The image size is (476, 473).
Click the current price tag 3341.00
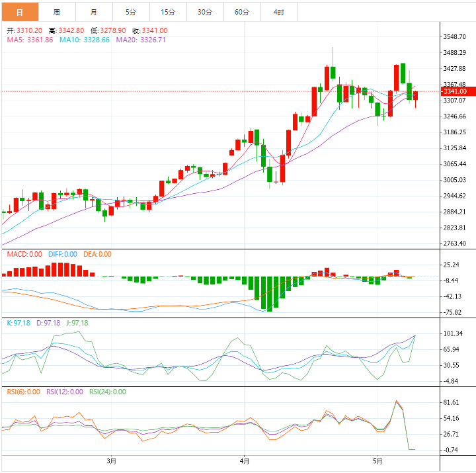(x=455, y=91)
